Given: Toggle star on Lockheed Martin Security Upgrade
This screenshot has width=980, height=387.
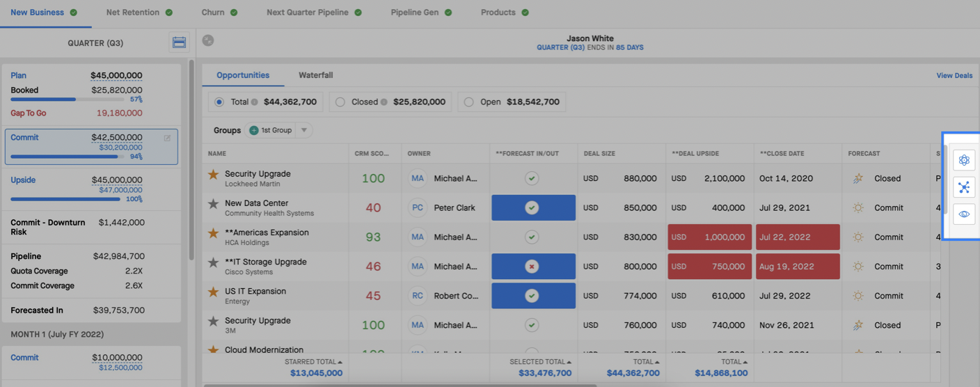Looking at the screenshot, I should (x=214, y=175).
